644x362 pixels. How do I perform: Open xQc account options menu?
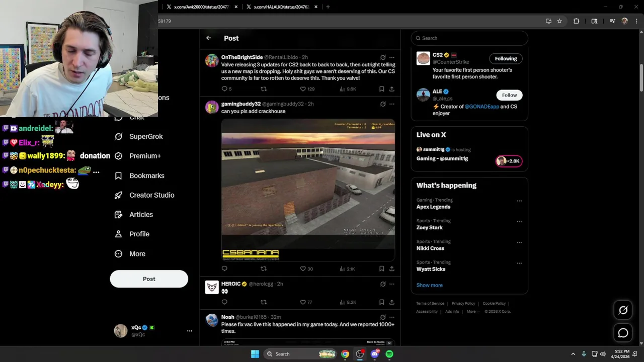[x=189, y=331]
